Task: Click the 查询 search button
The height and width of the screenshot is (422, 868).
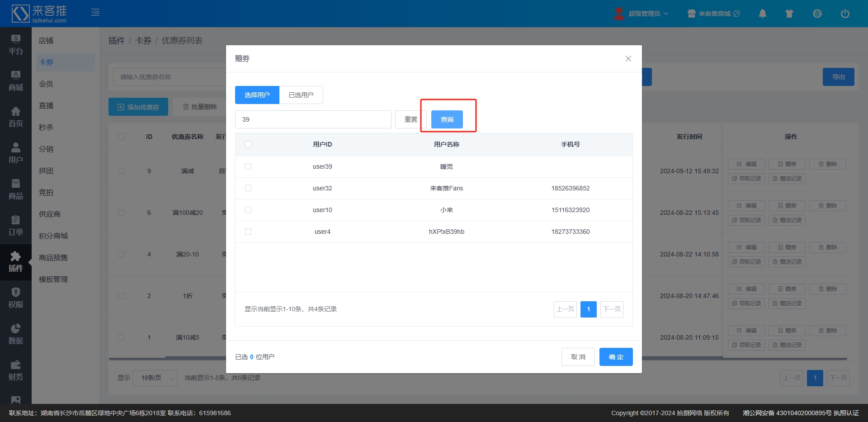Action: [447, 119]
